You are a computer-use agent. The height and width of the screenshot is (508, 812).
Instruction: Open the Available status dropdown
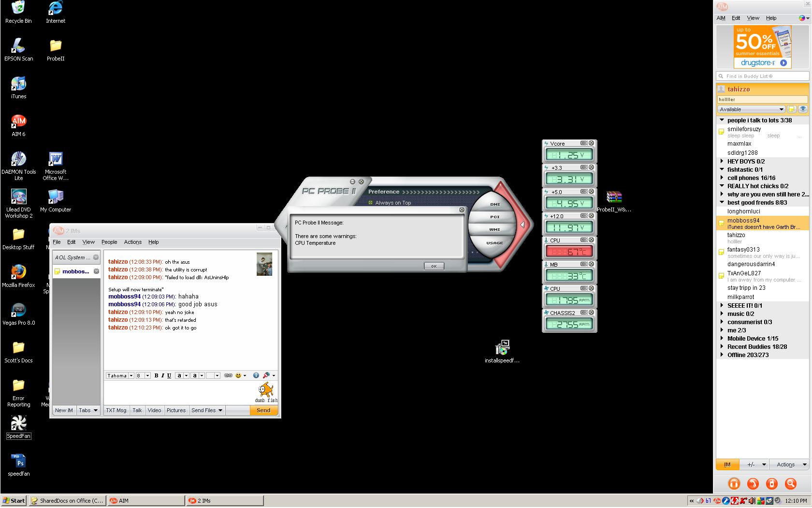[751, 109]
